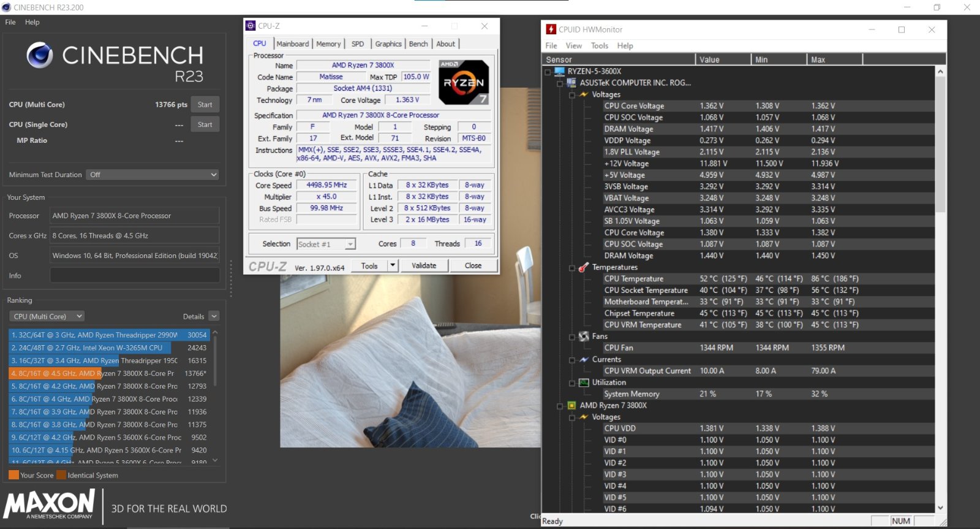Click the Currents group icon
The image size is (980, 529).
pos(584,359)
